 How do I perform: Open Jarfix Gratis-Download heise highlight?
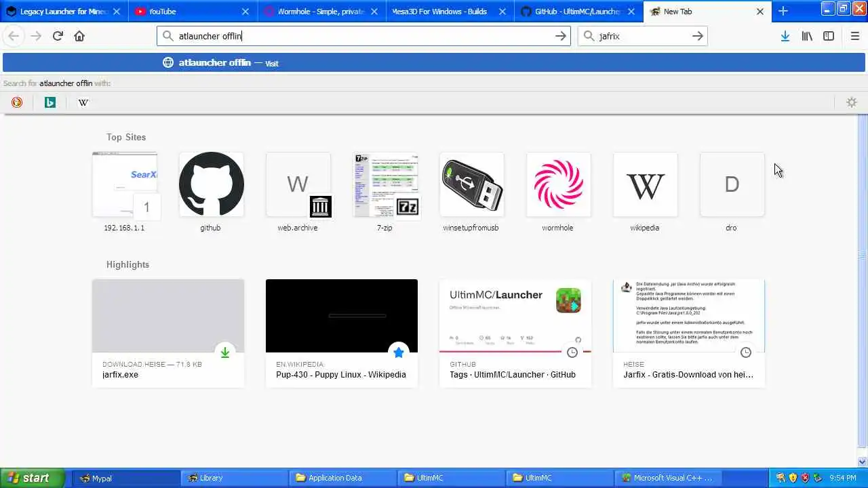pyautogui.click(x=689, y=333)
